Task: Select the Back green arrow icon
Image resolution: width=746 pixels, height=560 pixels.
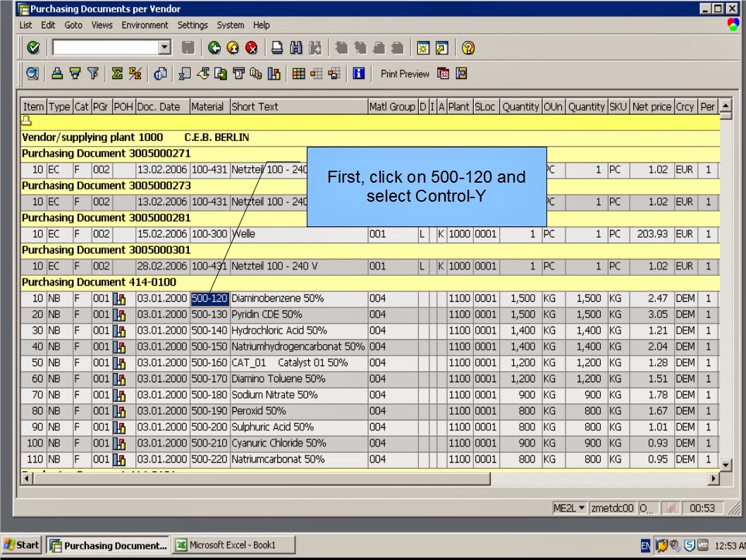Action: tap(213, 47)
